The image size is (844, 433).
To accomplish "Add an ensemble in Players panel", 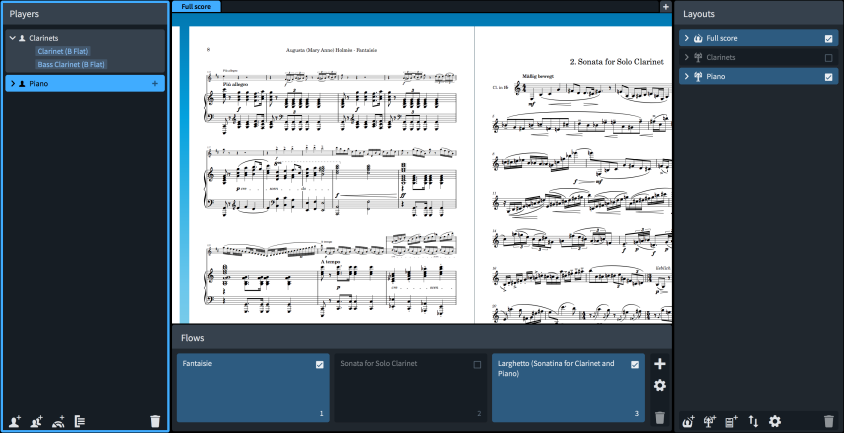I will (x=58, y=421).
